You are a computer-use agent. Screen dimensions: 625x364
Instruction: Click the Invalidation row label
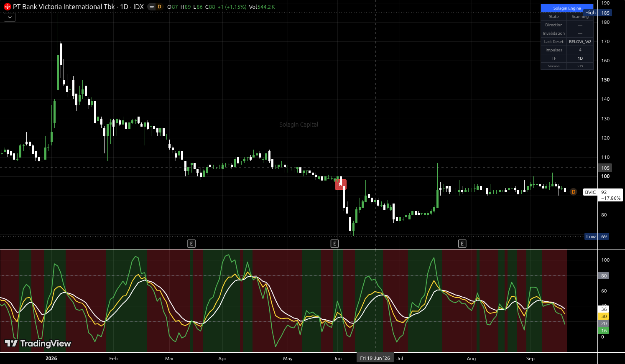coord(554,33)
